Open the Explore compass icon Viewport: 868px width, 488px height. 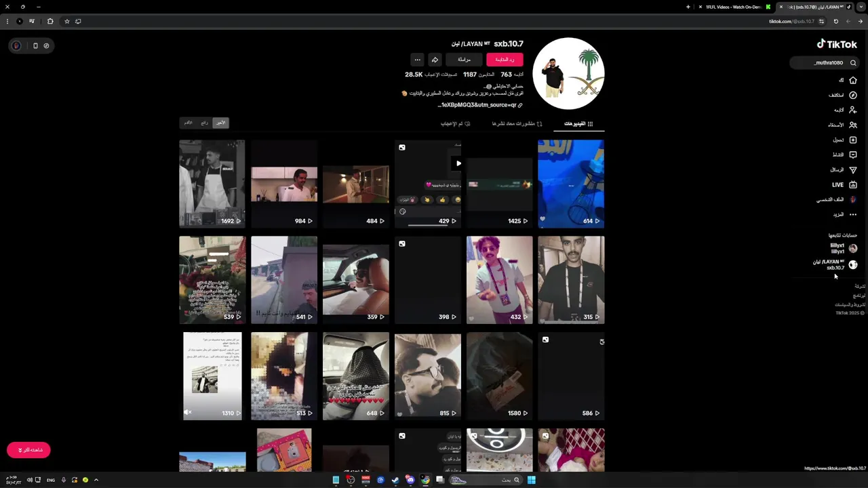point(853,95)
